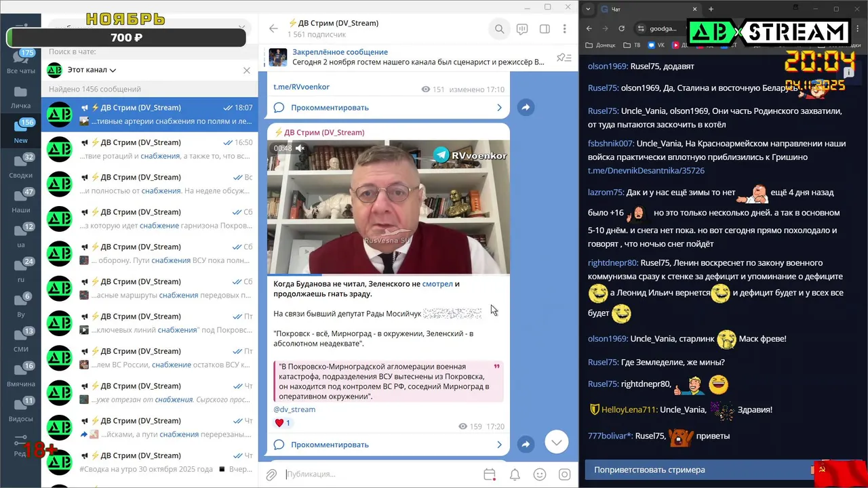The width and height of the screenshot is (868, 488).
Task: Click the Поприветствовать стримера field
Action: pyautogui.click(x=698, y=470)
